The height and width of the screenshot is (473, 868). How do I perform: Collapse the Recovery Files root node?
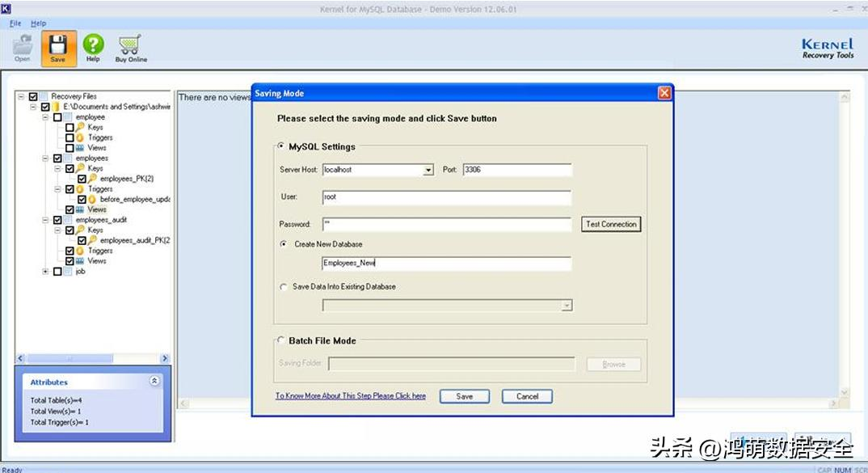pos(21,96)
